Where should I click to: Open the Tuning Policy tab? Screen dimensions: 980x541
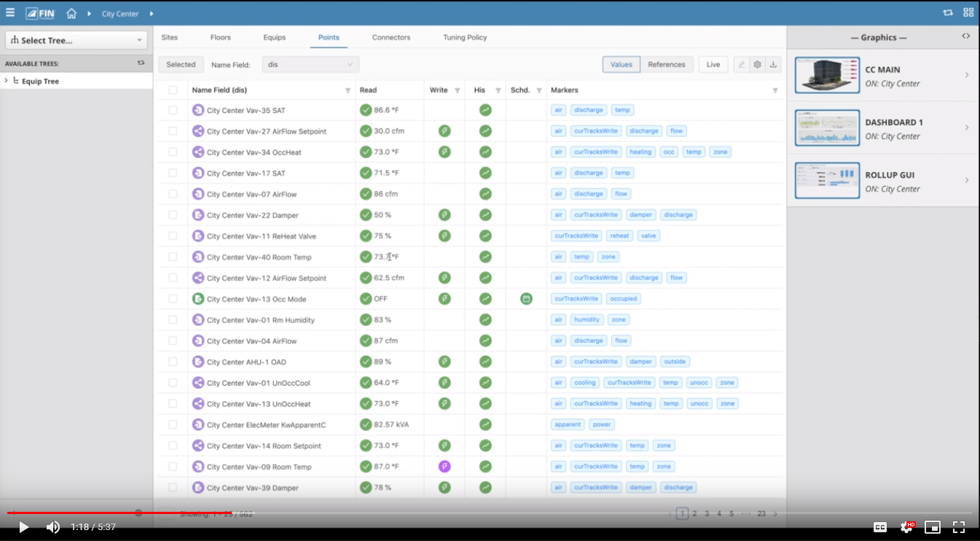465,37
